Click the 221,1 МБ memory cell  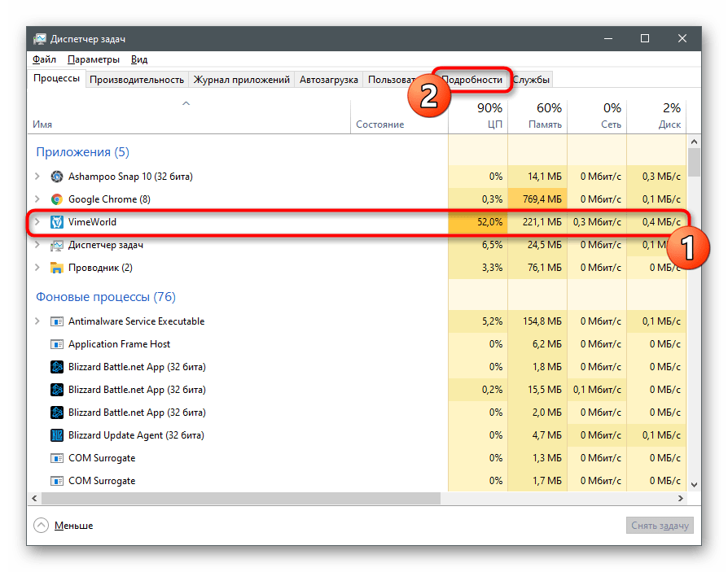click(537, 222)
